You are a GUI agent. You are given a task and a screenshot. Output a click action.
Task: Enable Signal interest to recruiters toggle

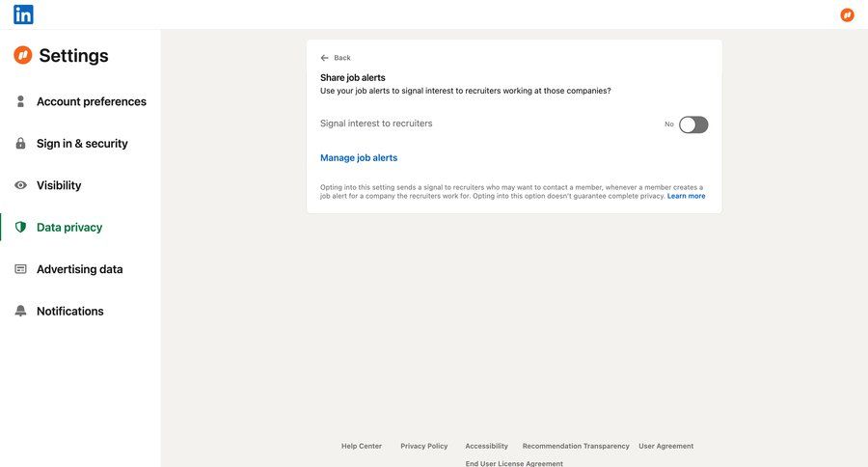click(693, 124)
